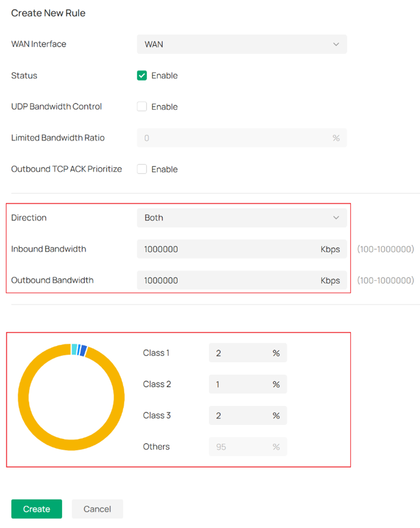Click the Create button

pyautogui.click(x=36, y=509)
